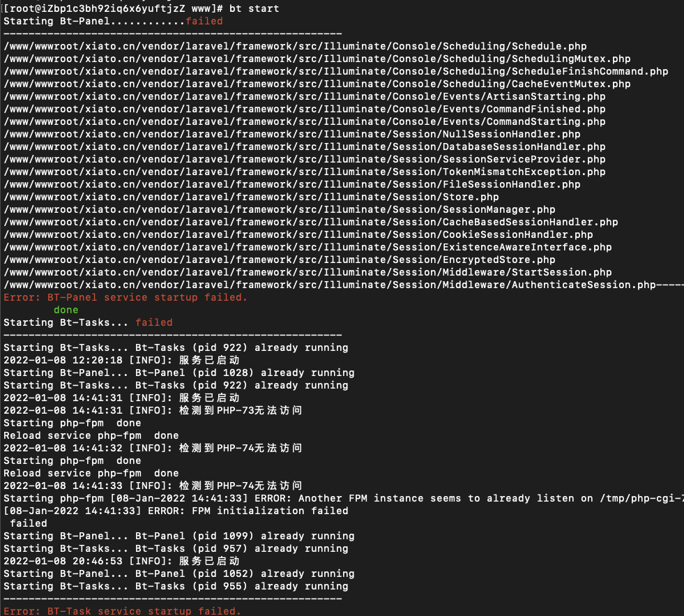Viewport: 684px width, 616px height.
Task: Click the 'bt start' command at the prompt
Action: pyautogui.click(x=254, y=9)
